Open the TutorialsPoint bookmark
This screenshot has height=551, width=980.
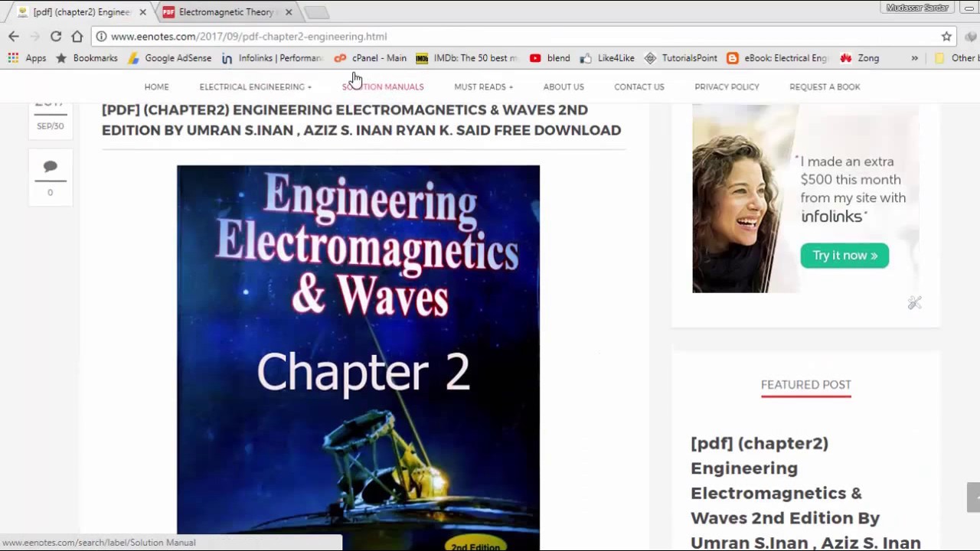click(x=681, y=58)
